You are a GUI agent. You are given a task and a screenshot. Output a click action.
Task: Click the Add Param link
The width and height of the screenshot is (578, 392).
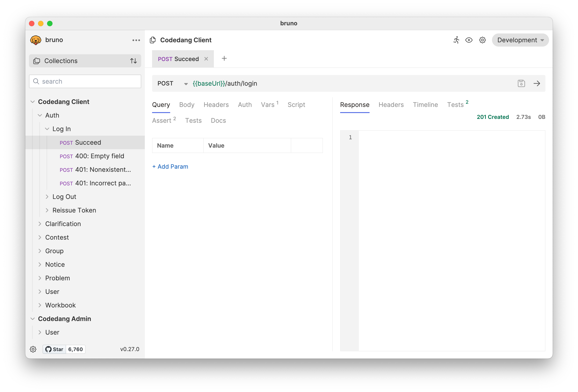click(x=170, y=166)
